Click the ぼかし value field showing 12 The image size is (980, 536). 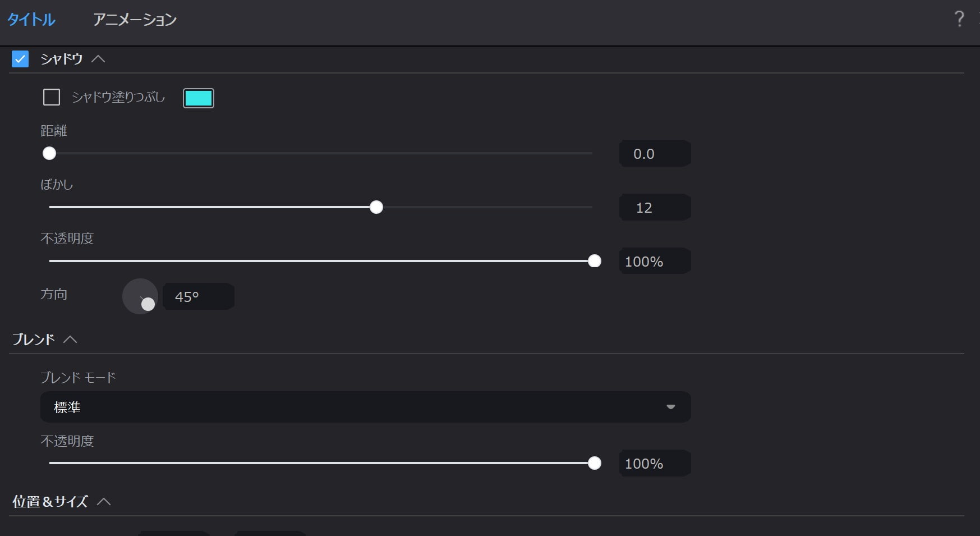[655, 208]
